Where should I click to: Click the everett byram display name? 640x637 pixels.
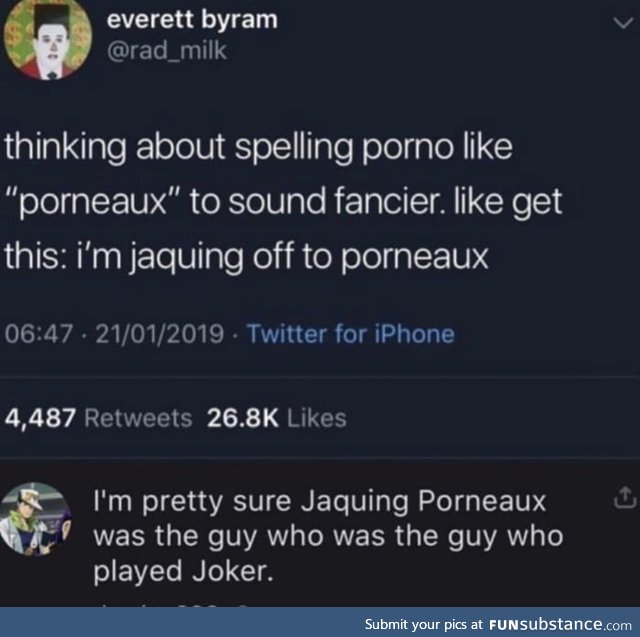tap(192, 20)
